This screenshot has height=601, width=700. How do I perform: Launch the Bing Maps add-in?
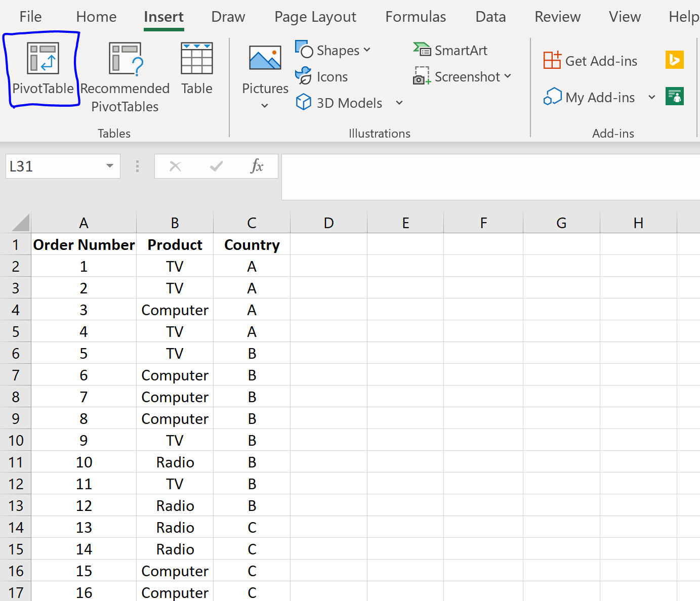pyautogui.click(x=675, y=60)
